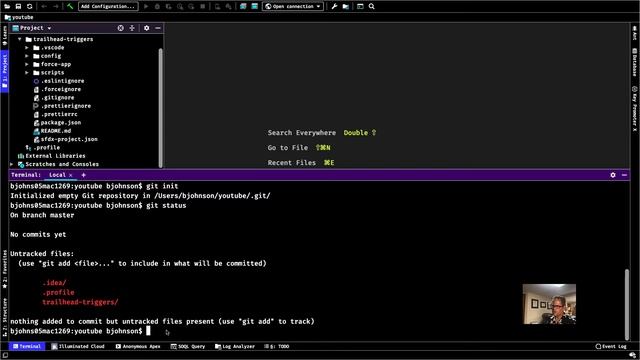The height and width of the screenshot is (360, 640).
Task: Open the Project panel gear options
Action: pos(147,28)
